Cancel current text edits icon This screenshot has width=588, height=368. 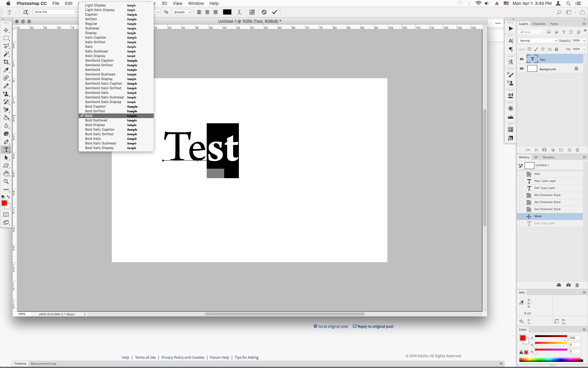[x=264, y=12]
